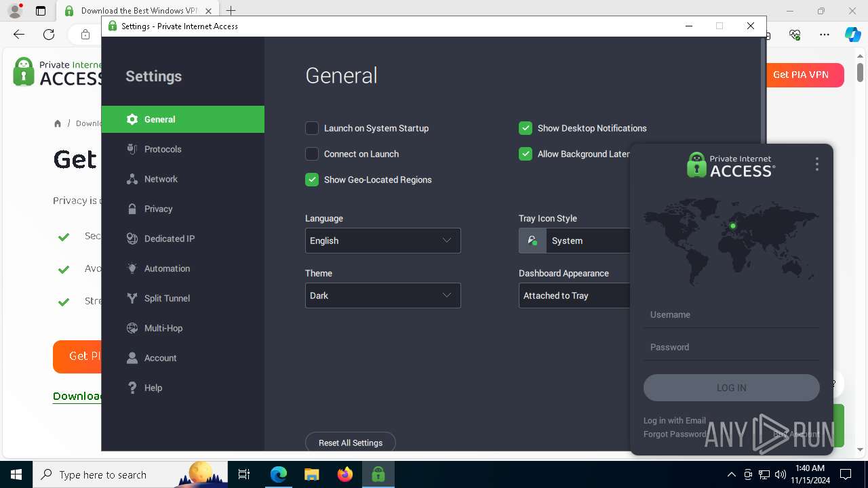Open Microsoft Edge from the taskbar
Viewport: 868px width, 488px height.
(279, 474)
